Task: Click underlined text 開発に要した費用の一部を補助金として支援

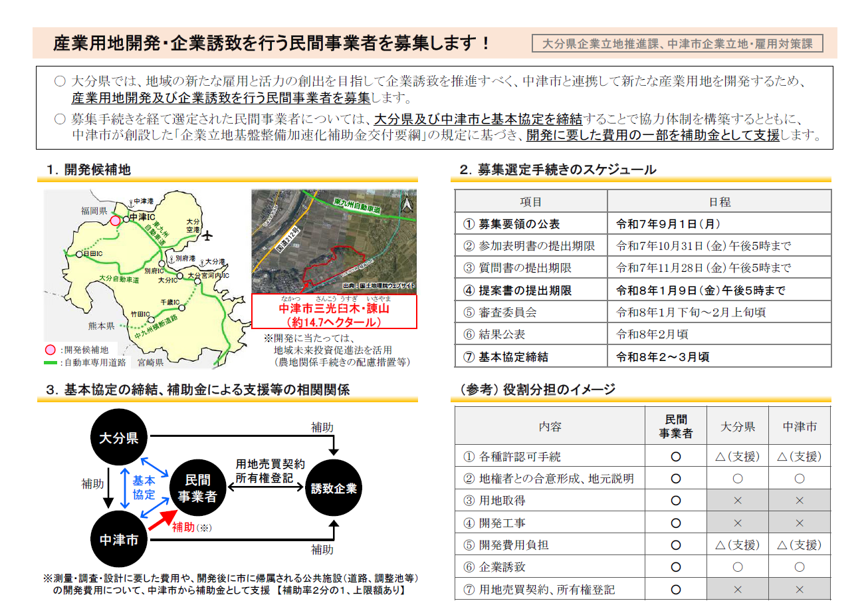Action: tap(653, 135)
